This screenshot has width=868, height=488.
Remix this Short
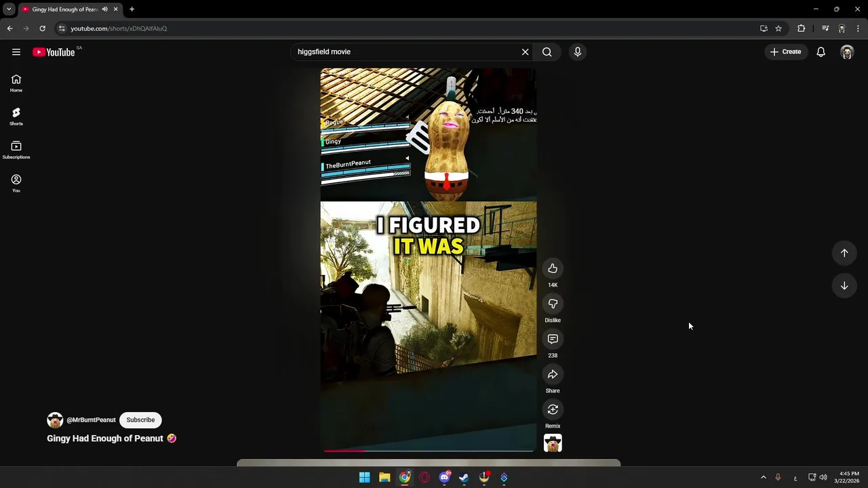553,409
